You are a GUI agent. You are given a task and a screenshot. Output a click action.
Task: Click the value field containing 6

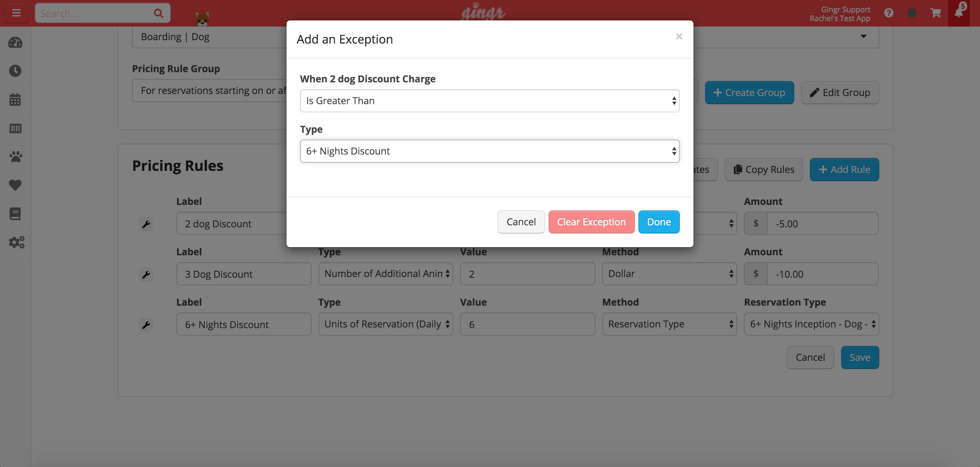pos(527,324)
